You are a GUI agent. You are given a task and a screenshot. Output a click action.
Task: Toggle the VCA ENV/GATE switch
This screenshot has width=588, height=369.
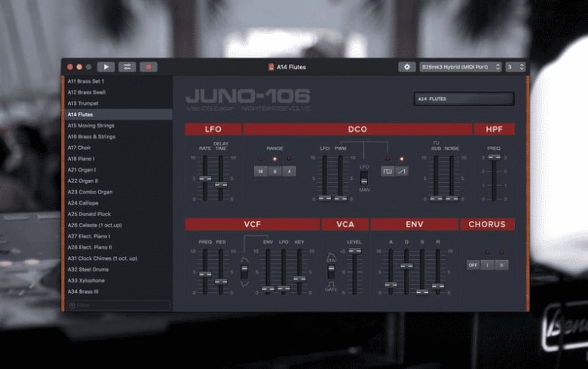pos(331,272)
